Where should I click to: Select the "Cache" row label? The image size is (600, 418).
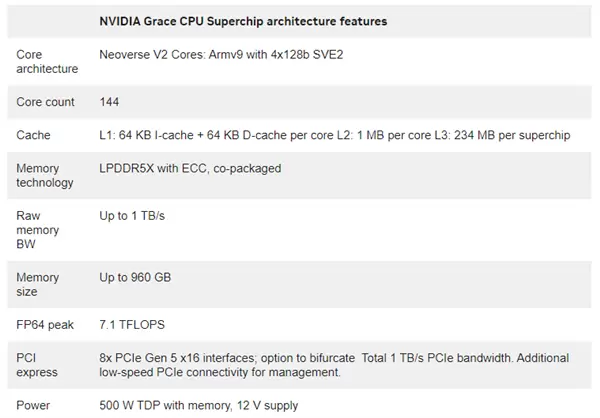pos(33,135)
